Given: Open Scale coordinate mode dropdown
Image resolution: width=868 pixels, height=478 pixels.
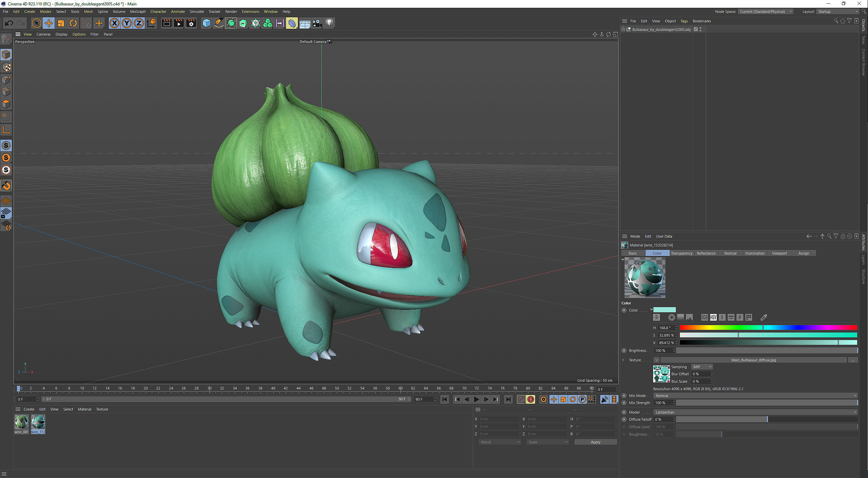Looking at the screenshot, I should [547, 442].
